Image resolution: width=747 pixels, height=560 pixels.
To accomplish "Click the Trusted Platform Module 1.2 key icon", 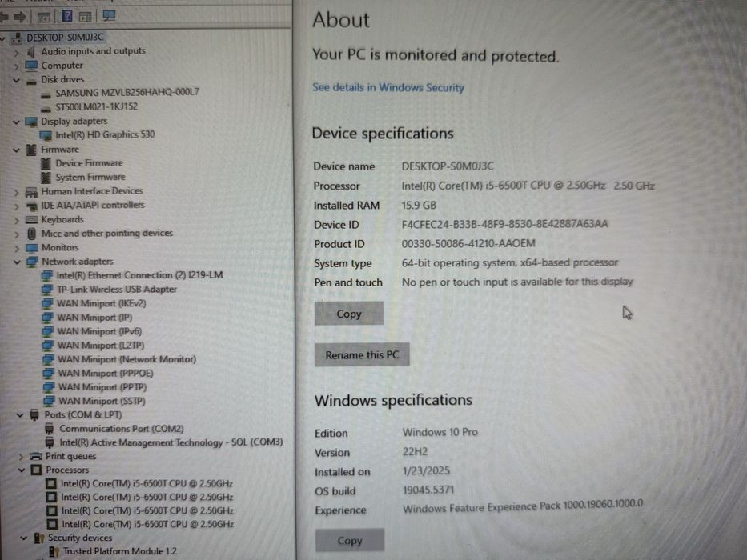I will pos(54,552).
